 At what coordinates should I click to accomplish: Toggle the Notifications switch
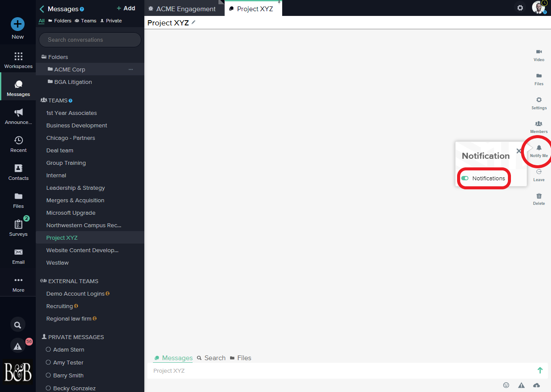465,178
